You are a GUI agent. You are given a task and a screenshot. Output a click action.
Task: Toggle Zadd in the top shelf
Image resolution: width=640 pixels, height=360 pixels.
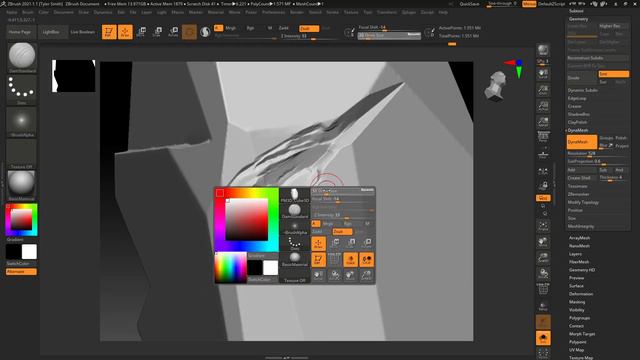pyautogui.click(x=284, y=28)
